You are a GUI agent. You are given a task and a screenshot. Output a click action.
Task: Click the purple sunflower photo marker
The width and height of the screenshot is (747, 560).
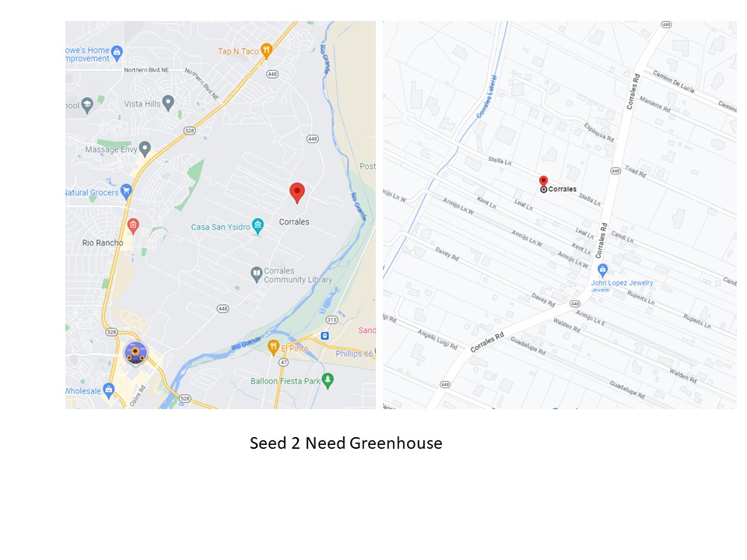click(135, 354)
